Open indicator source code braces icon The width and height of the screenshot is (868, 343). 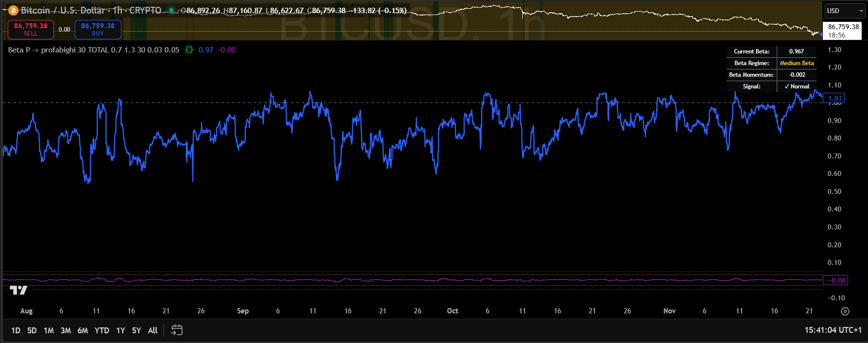tap(189, 50)
